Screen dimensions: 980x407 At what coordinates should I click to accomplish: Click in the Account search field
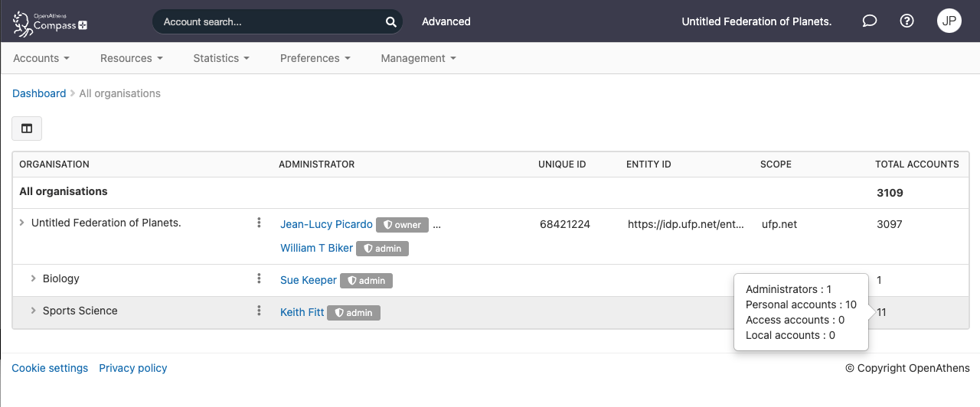268,22
